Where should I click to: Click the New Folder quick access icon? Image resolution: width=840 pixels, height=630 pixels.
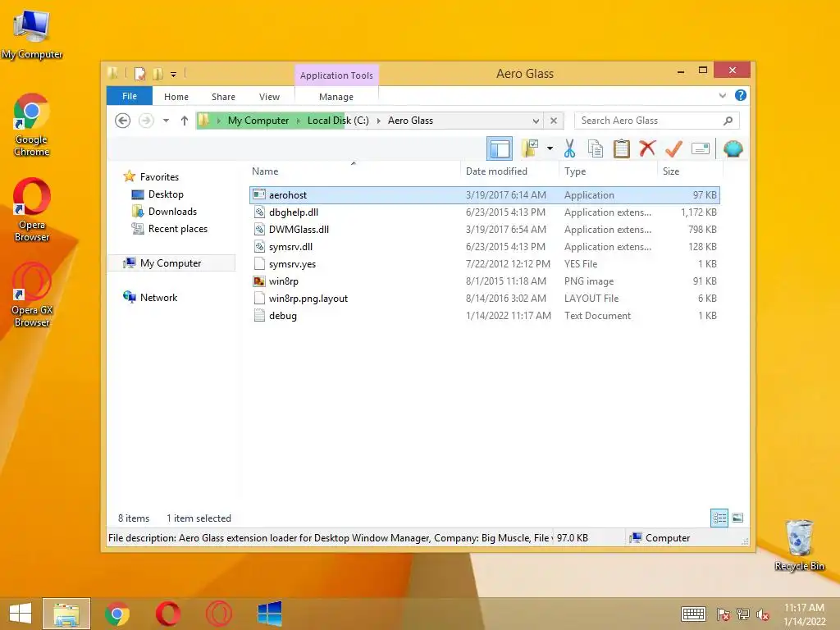(158, 73)
